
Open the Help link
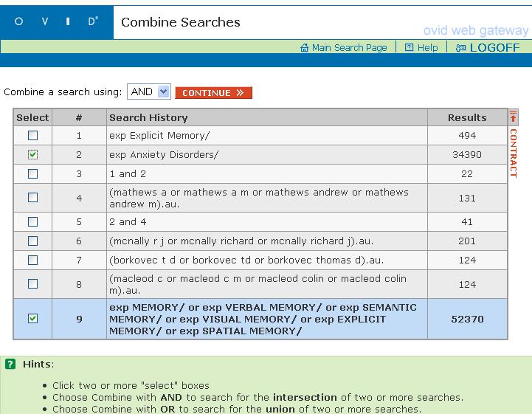[427, 47]
